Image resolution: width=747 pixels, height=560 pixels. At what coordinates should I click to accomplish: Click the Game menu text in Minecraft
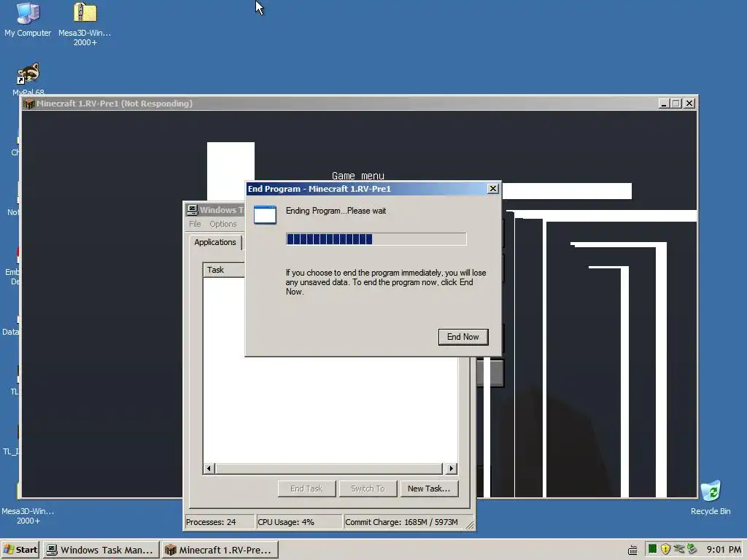(x=358, y=176)
